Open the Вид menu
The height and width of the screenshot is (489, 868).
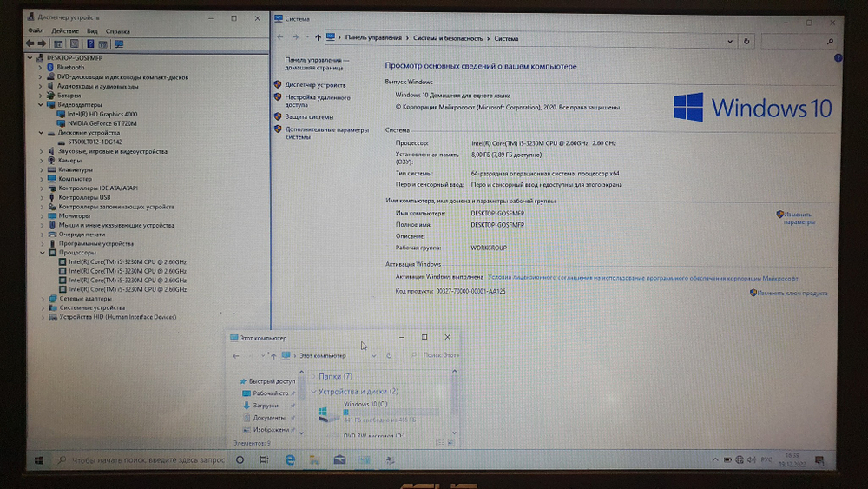coord(92,31)
